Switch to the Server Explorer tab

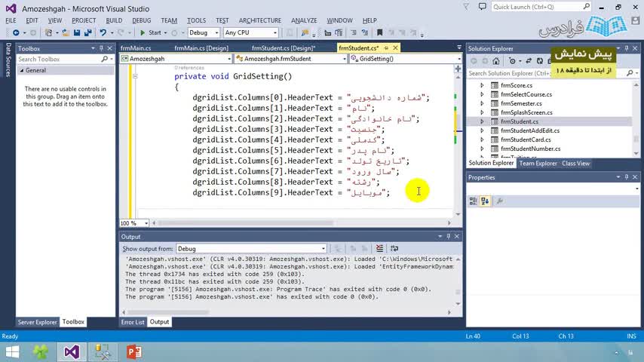click(38, 322)
